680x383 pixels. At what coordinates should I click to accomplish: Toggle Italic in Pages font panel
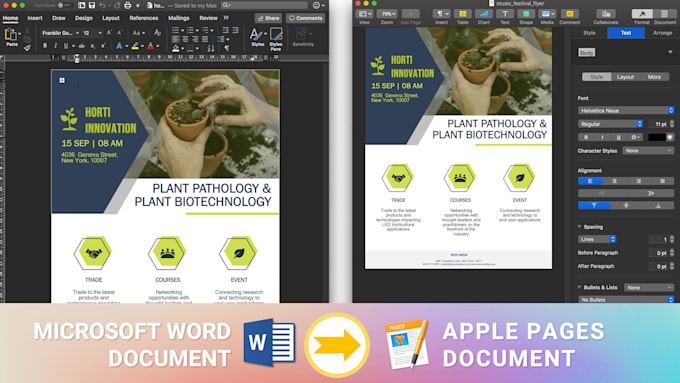pos(602,137)
